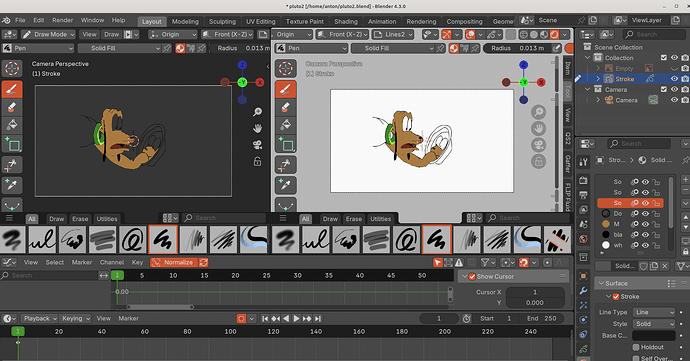Play animation forward
690x361 pixels.
tap(297, 318)
